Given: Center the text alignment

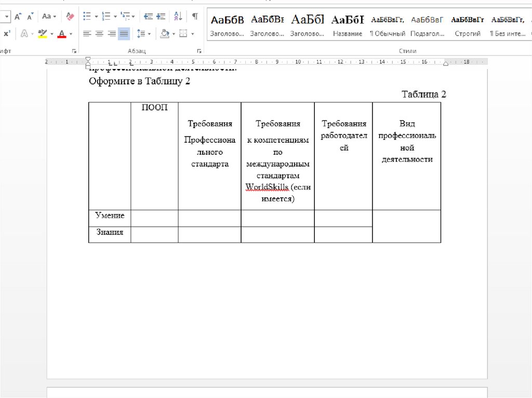Looking at the screenshot, I should [x=99, y=34].
